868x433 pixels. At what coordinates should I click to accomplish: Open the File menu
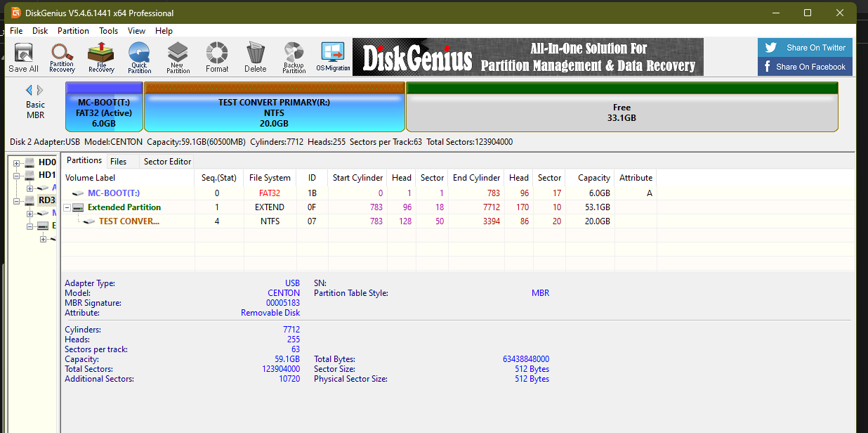point(16,31)
